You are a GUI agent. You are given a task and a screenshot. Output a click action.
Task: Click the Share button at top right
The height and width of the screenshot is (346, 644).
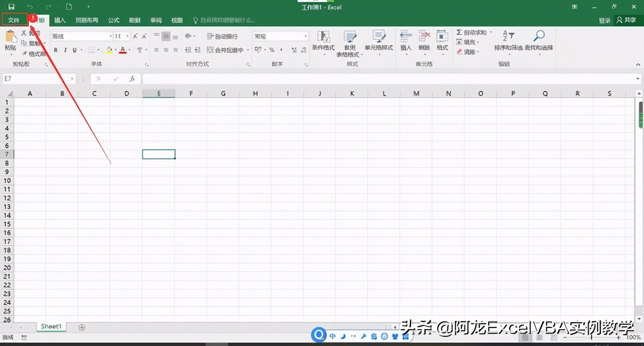pos(626,20)
